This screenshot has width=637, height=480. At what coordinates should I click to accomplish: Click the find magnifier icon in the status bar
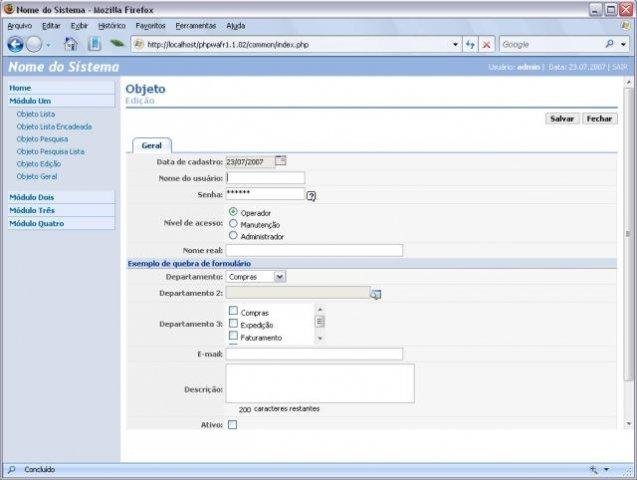click(11, 469)
